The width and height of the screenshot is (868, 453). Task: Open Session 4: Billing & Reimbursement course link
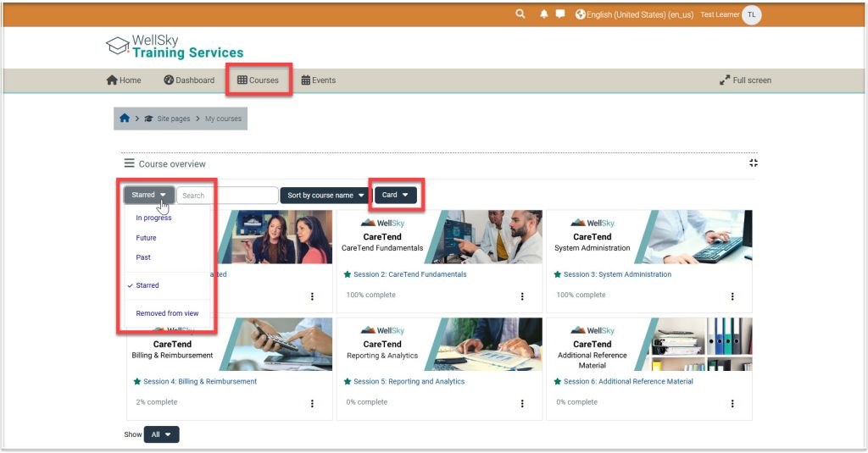200,382
